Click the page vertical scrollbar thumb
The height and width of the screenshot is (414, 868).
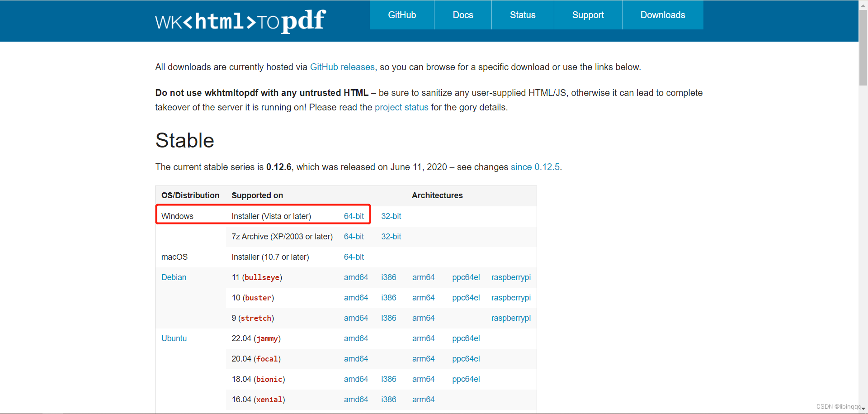coord(863,48)
